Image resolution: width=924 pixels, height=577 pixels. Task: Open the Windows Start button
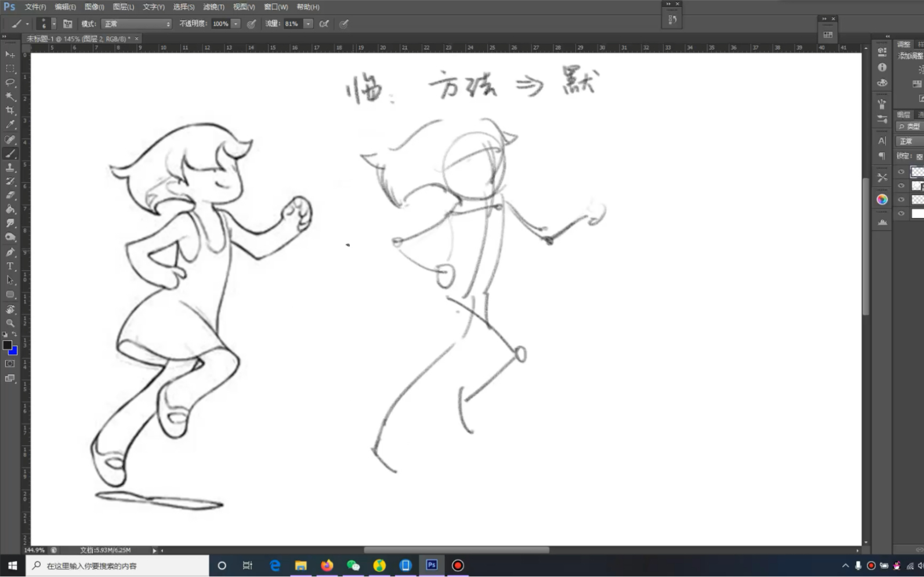point(13,565)
